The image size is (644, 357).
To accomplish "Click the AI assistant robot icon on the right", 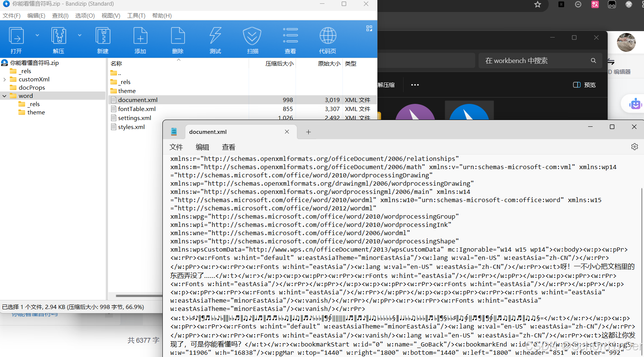I will (x=635, y=103).
